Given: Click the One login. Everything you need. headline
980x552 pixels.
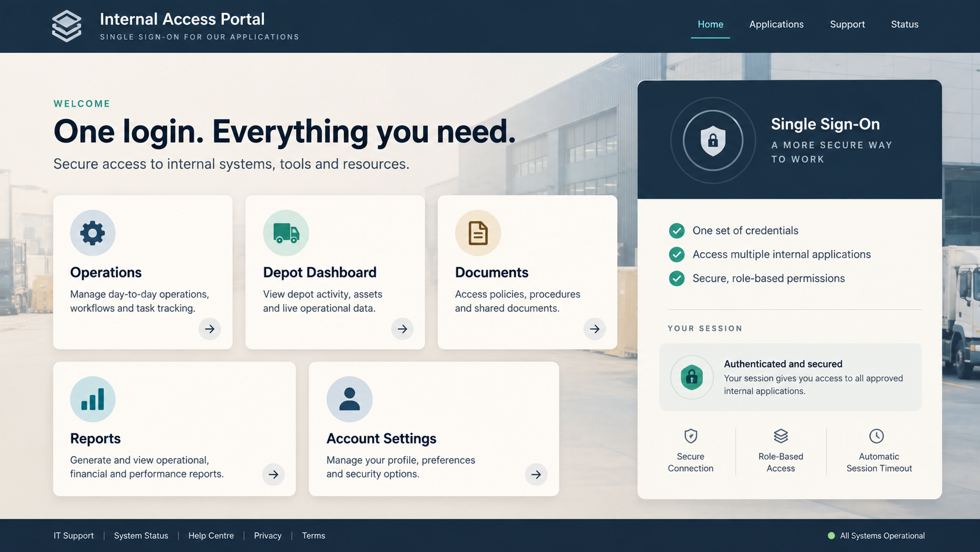Looking at the screenshot, I should 285,131.
